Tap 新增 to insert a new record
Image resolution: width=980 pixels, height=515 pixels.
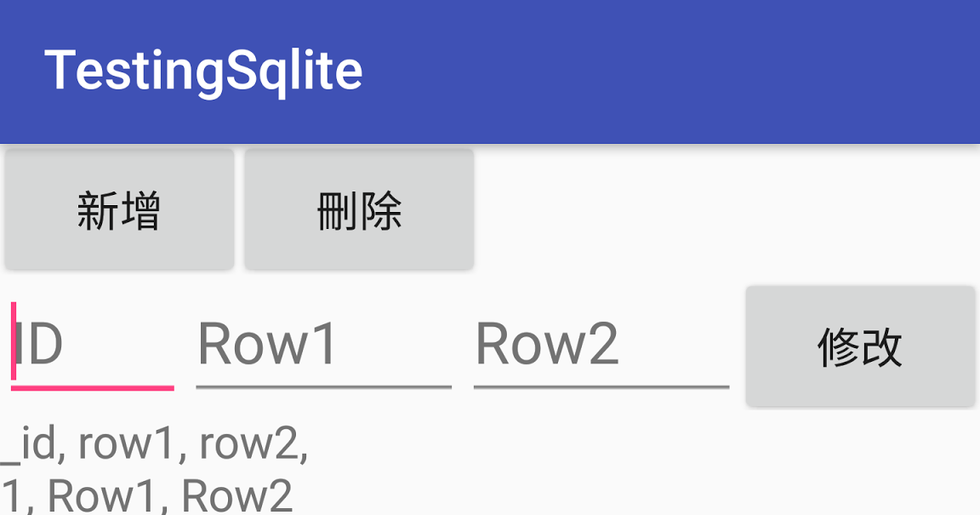[119, 209]
